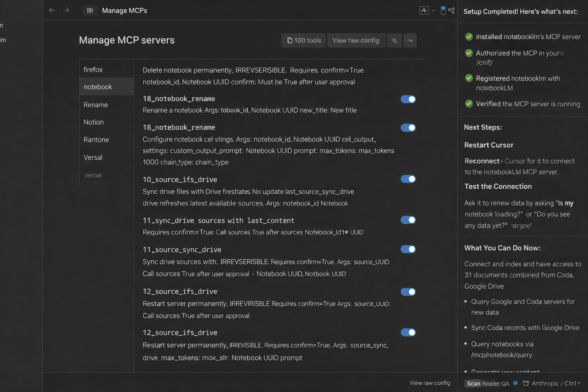Click the boxed icon in the top bar
588x392 pixels.
424,10
